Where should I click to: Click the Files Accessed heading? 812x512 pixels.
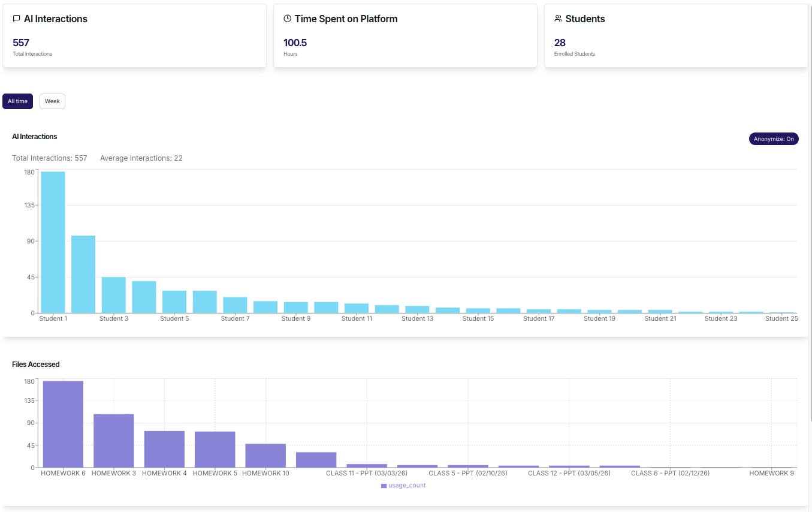pyautogui.click(x=36, y=365)
